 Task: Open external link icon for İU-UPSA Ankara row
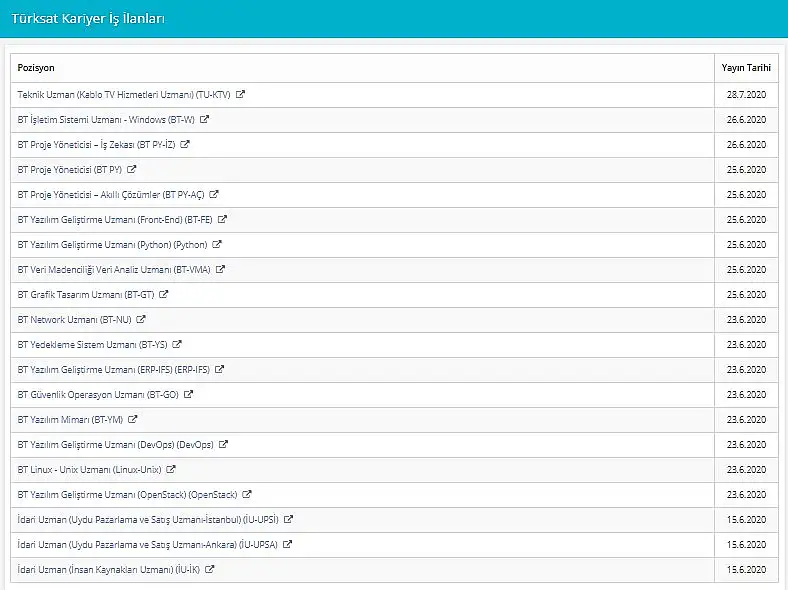point(287,544)
